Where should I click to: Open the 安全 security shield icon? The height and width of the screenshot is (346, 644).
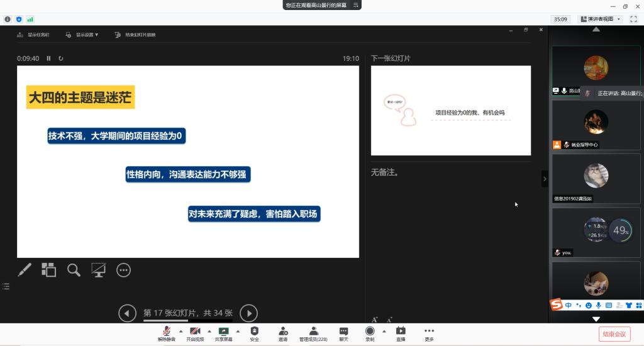[x=254, y=333]
